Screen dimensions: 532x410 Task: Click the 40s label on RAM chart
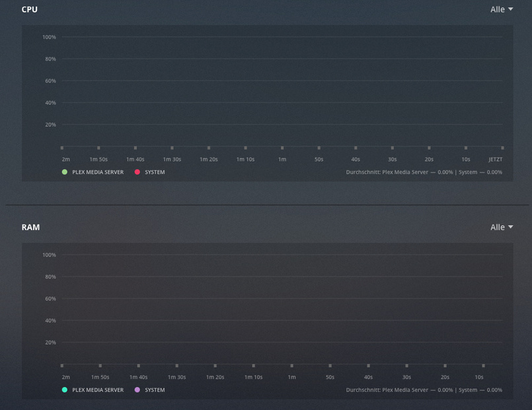pyautogui.click(x=369, y=377)
